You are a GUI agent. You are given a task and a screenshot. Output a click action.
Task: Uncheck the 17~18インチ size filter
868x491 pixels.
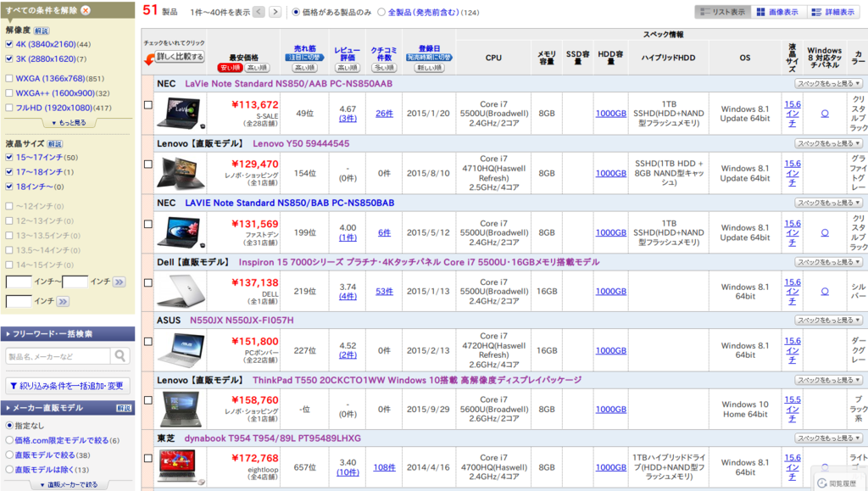8,171
